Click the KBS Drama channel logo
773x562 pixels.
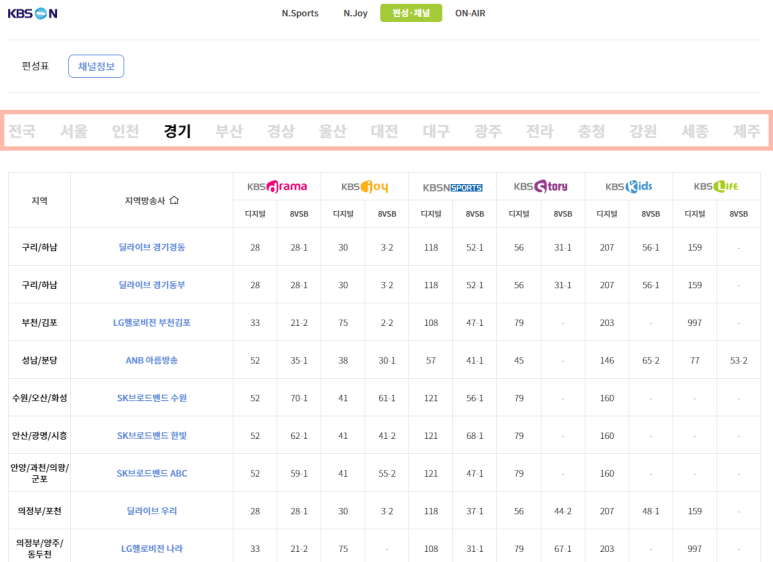point(277,186)
